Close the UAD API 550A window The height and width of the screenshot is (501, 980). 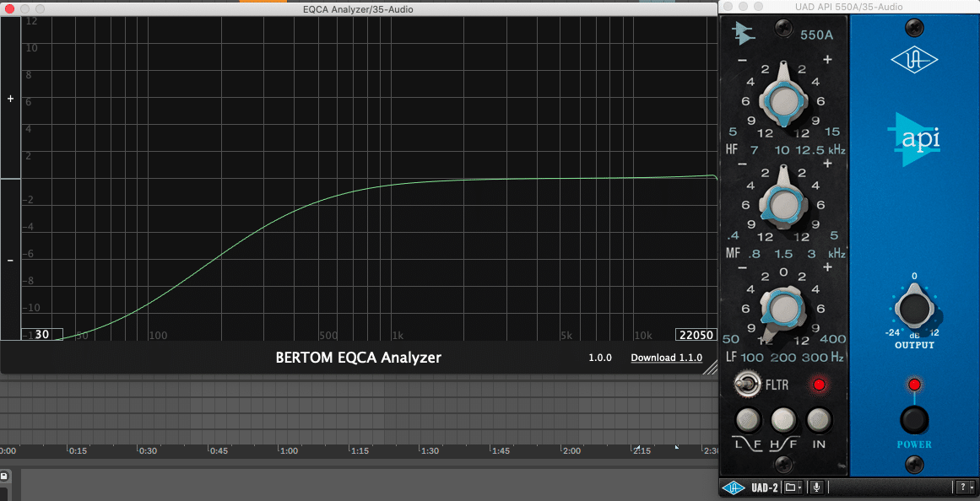click(728, 6)
